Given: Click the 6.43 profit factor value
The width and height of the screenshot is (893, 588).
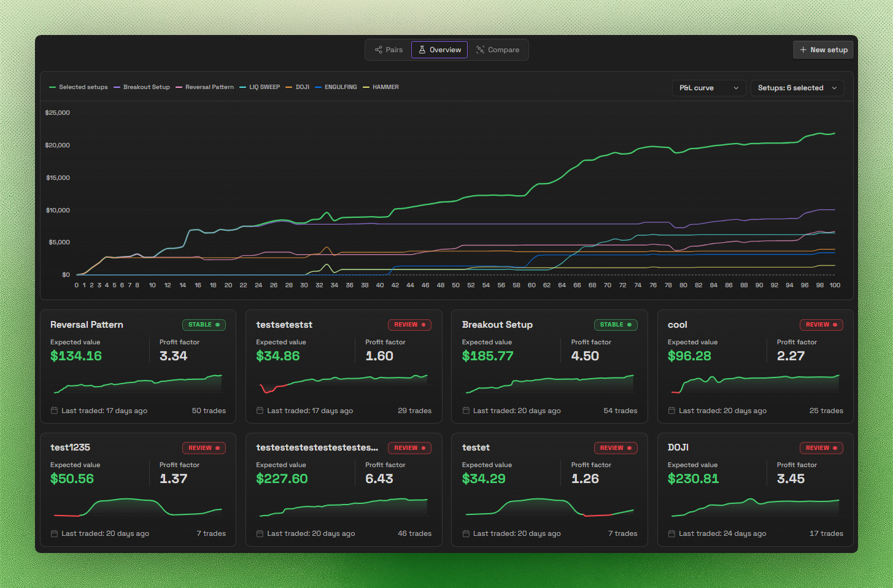Looking at the screenshot, I should tap(379, 479).
